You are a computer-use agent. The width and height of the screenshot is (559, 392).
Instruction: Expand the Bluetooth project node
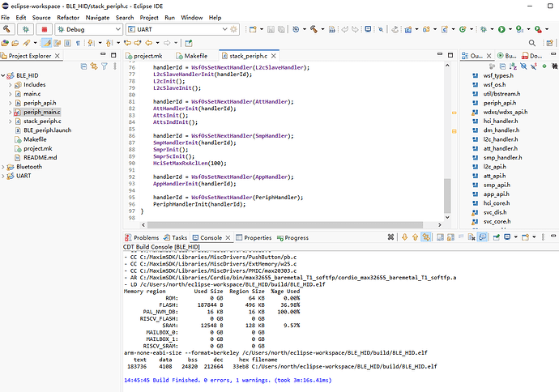3,167
